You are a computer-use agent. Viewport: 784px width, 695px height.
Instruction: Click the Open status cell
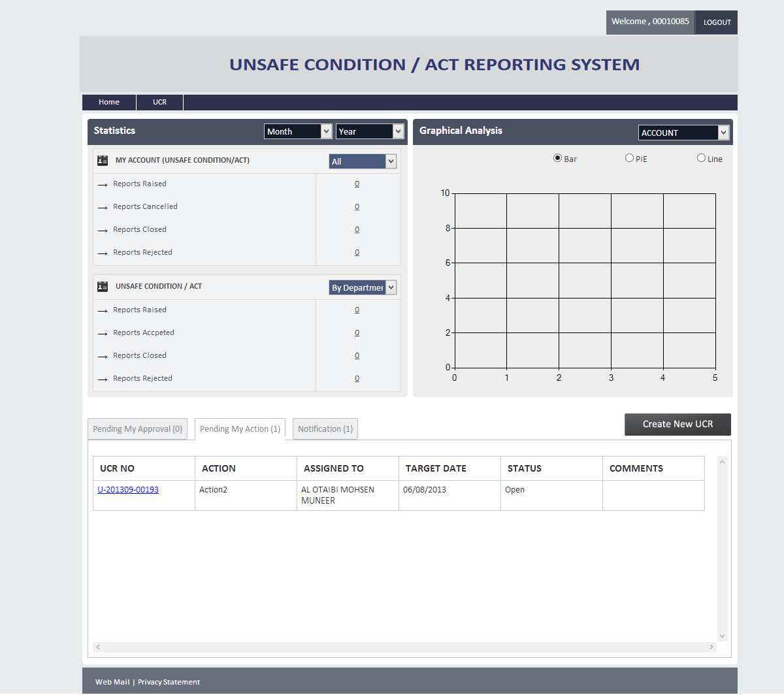(x=551, y=496)
